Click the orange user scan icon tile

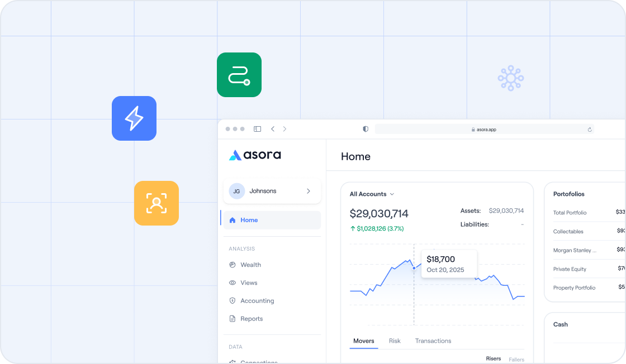point(156,203)
